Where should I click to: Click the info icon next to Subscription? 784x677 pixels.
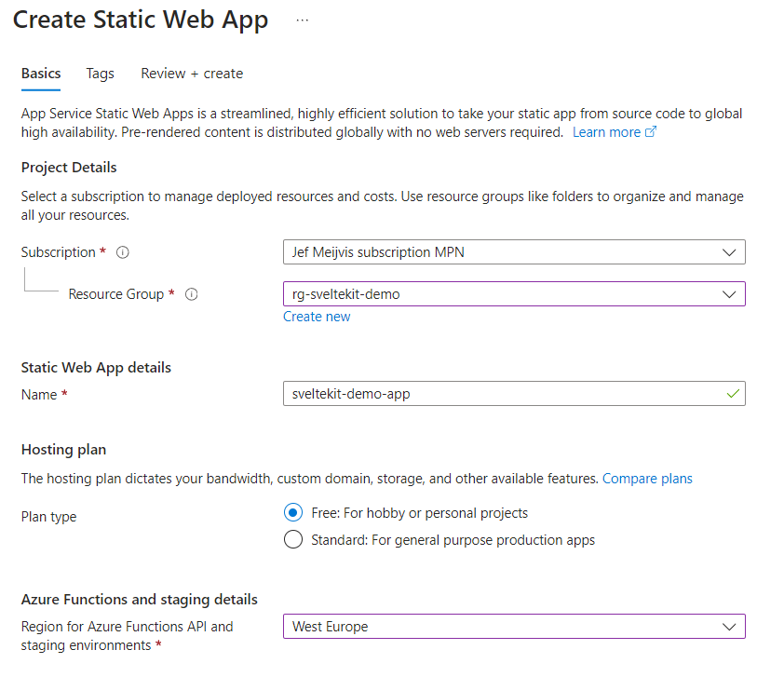tap(123, 252)
